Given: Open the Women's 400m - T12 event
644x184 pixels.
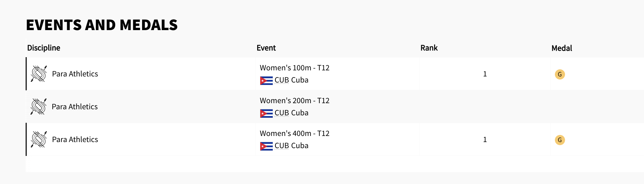Looking at the screenshot, I should click(294, 134).
